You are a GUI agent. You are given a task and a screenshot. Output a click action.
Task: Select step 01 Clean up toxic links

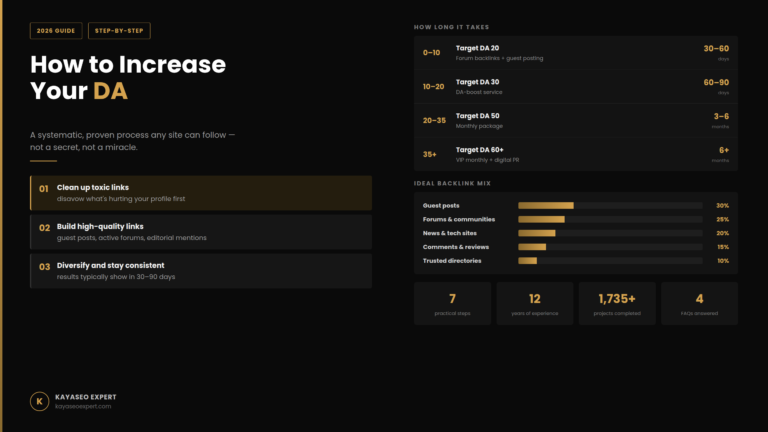coord(201,193)
